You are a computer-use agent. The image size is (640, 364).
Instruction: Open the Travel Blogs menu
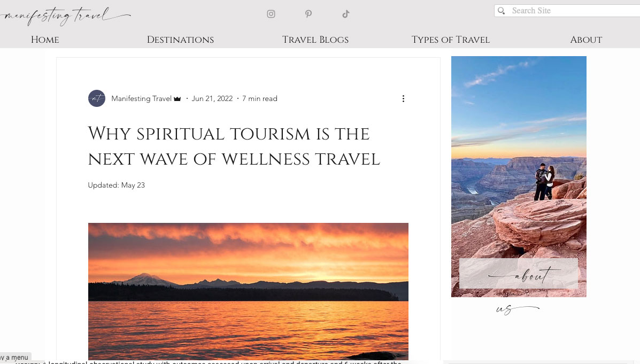click(x=315, y=40)
